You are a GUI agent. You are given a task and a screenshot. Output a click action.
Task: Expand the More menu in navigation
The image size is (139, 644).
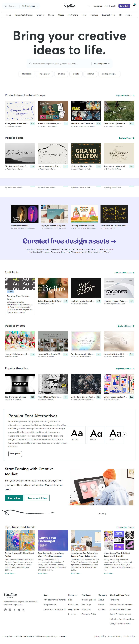click(129, 15)
